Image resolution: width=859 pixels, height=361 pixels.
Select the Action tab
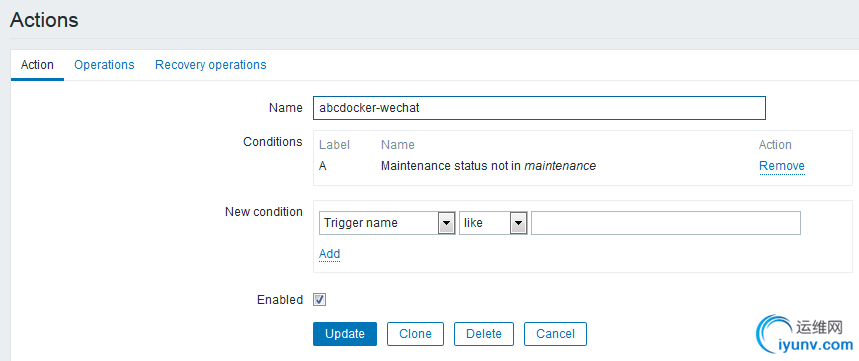[x=37, y=65]
